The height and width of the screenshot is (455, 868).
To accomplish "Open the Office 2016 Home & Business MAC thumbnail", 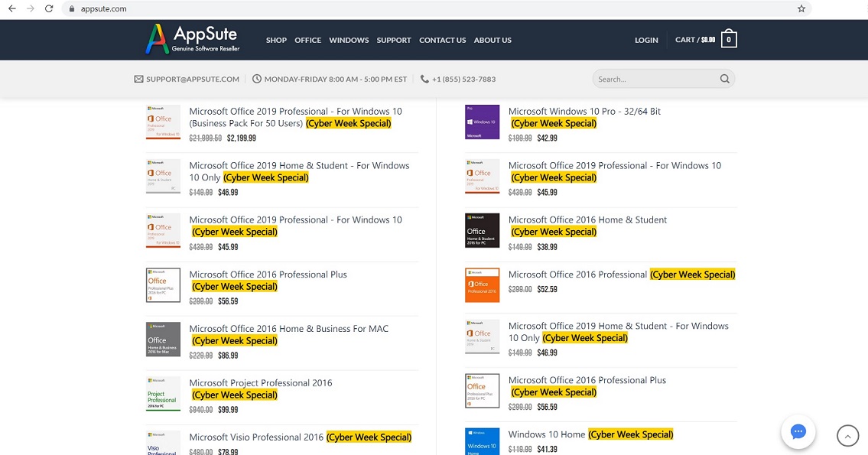I will coord(163,340).
